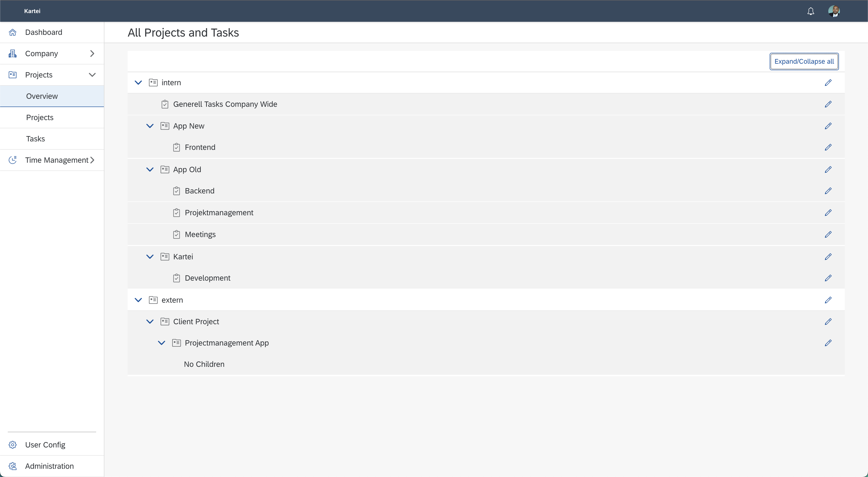Click the Dashboard home icon
The width and height of the screenshot is (868, 477).
pos(12,32)
